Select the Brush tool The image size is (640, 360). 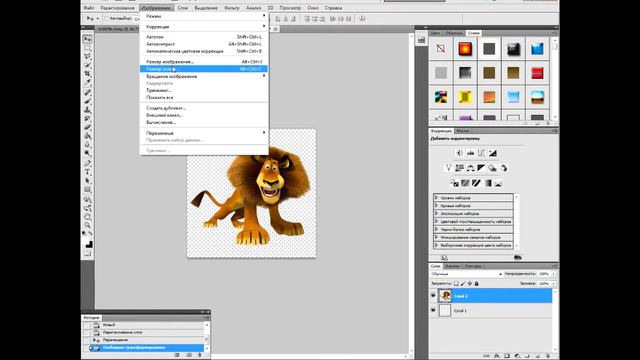[x=87, y=101]
